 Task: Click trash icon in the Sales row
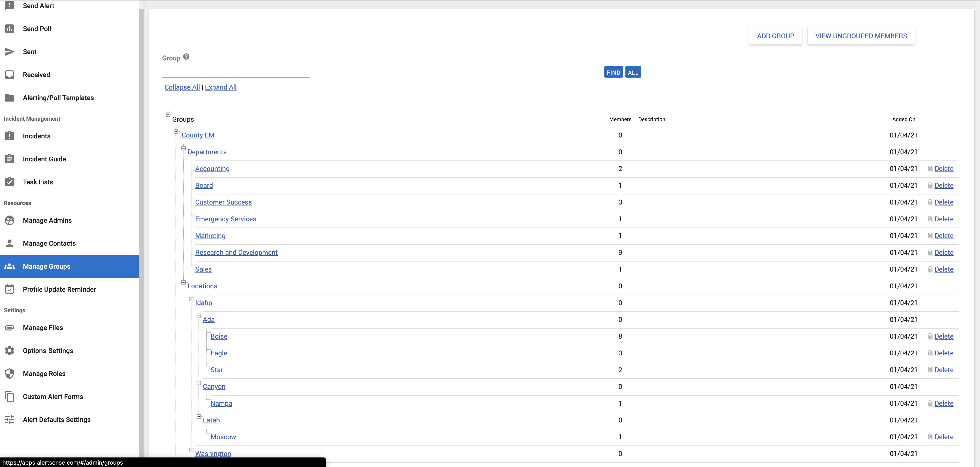click(x=930, y=269)
